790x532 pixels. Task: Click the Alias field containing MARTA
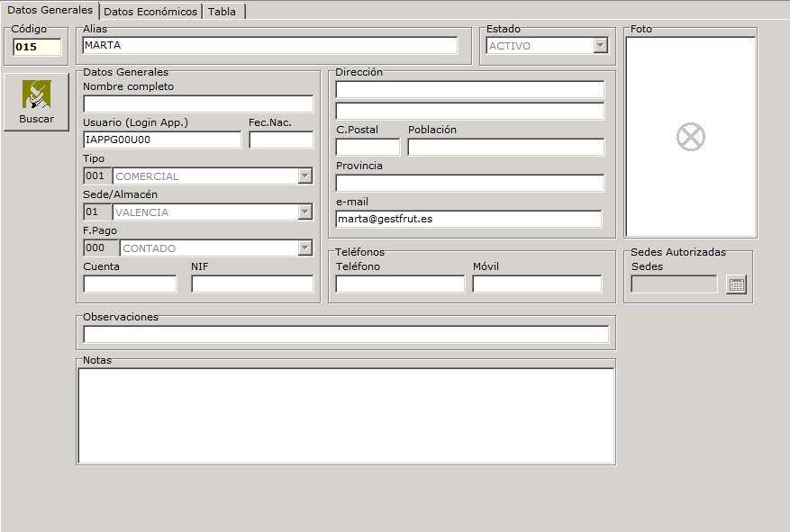tap(270, 46)
